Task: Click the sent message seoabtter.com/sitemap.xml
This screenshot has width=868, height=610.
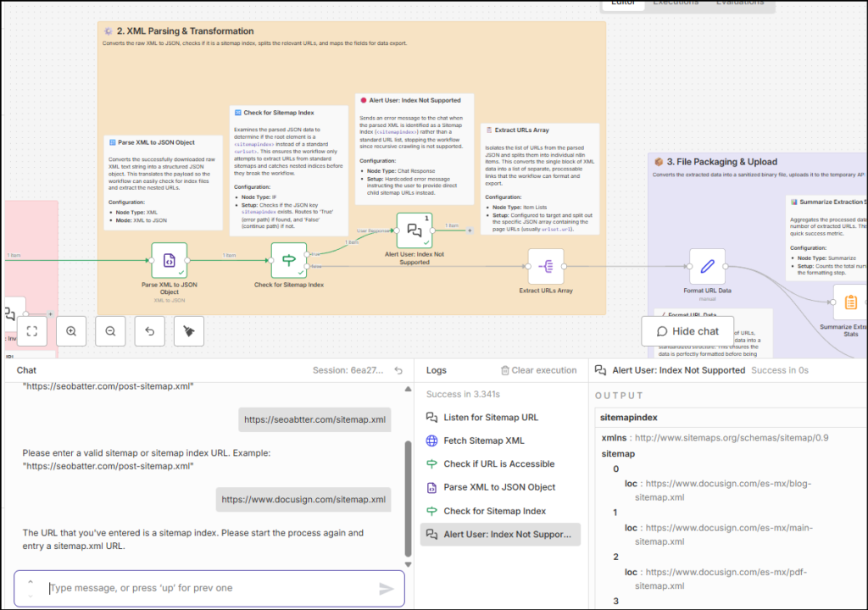Action: click(x=314, y=419)
